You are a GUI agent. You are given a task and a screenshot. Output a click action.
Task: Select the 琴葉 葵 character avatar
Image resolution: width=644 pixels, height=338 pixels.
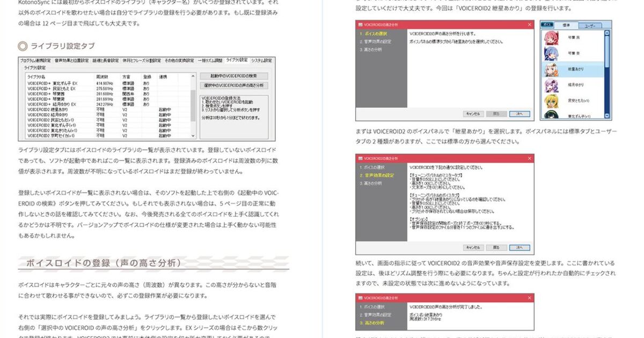click(x=552, y=54)
